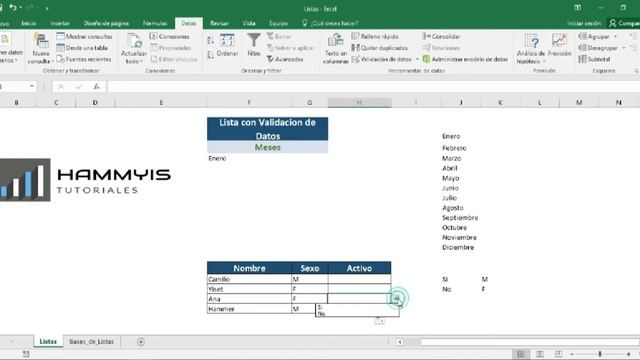
Task: Expand Agrupar dropdown arrow
Action: [616, 37]
